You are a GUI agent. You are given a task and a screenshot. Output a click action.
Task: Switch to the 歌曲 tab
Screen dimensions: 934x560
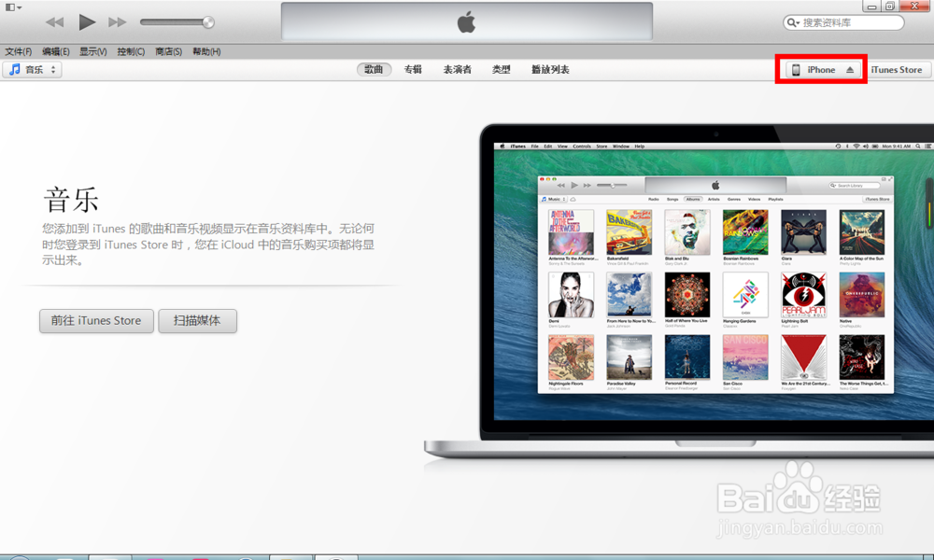pos(375,70)
